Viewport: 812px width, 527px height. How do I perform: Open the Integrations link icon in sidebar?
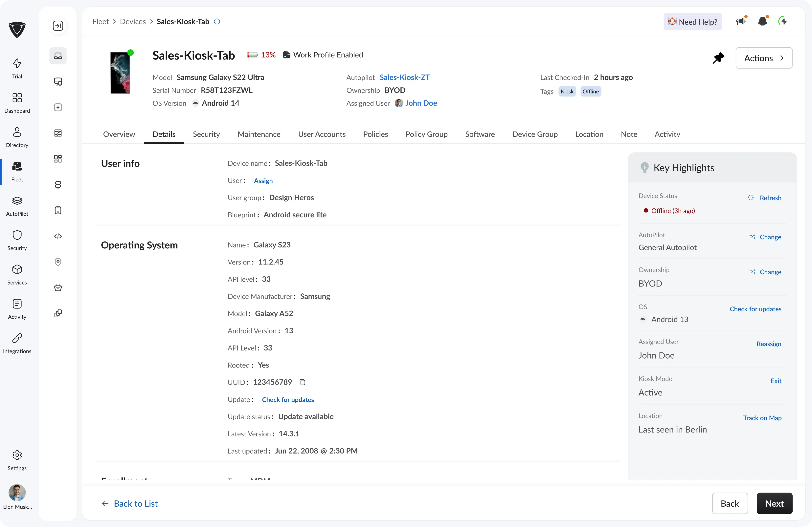17,343
